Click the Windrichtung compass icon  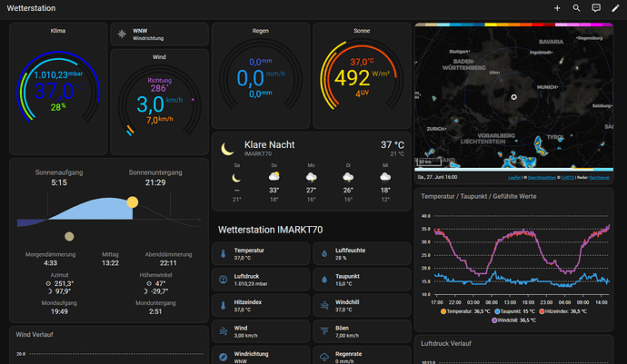click(x=224, y=357)
